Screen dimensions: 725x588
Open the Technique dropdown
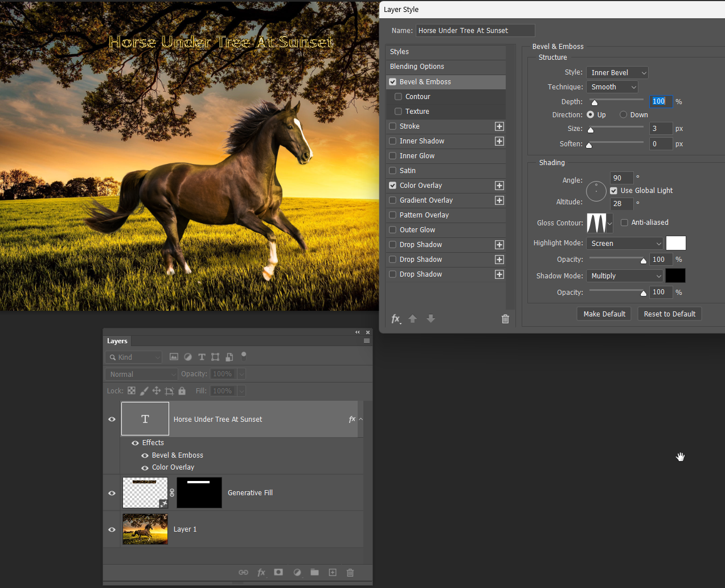pyautogui.click(x=612, y=87)
